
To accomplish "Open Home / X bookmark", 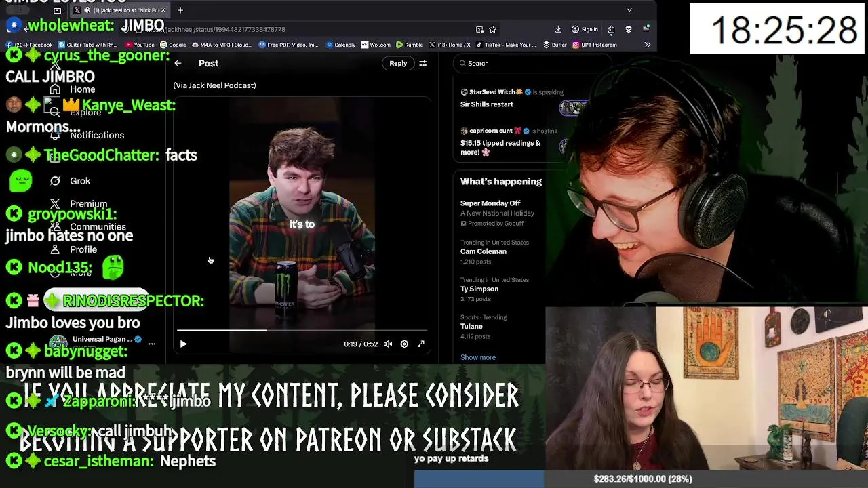I will pyautogui.click(x=450, y=45).
